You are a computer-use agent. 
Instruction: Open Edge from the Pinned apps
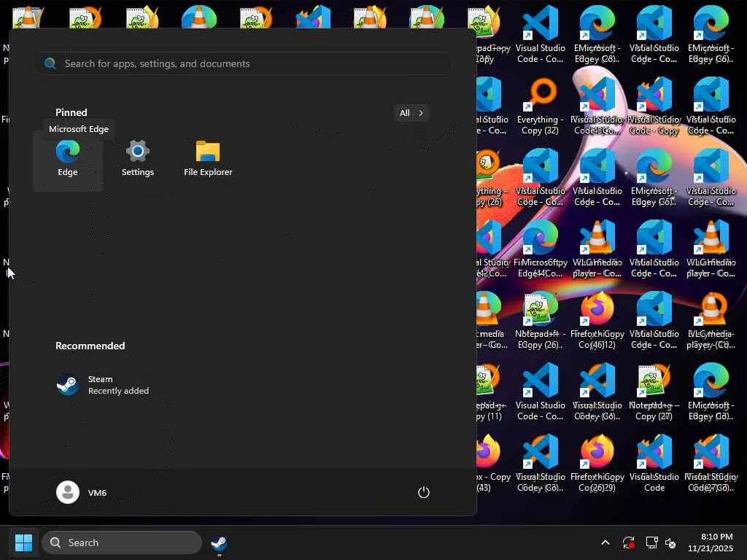pos(68,160)
